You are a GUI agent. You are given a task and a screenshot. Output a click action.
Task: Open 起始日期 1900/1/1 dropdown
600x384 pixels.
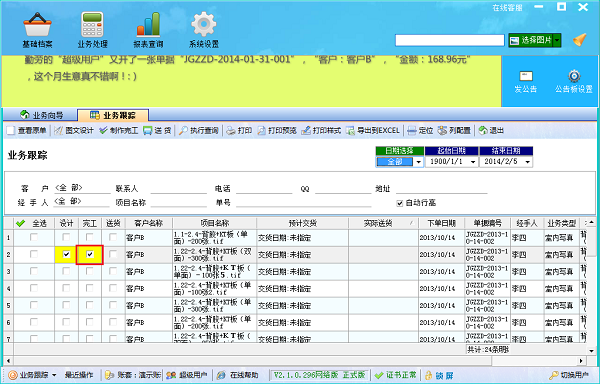coord(473,162)
